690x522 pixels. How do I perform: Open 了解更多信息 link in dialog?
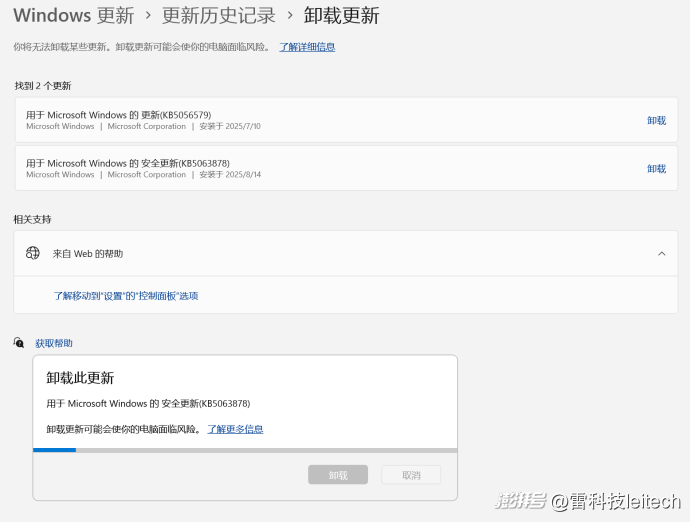point(235,429)
